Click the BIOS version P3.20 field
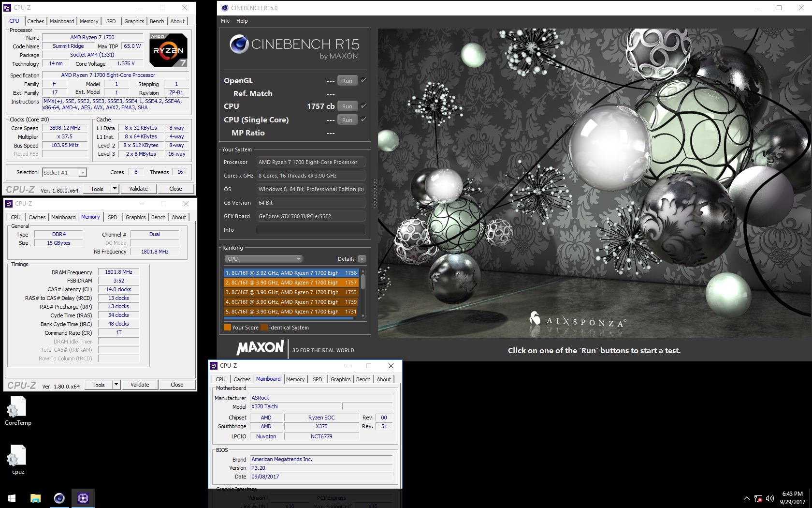The image size is (812, 508). [321, 468]
